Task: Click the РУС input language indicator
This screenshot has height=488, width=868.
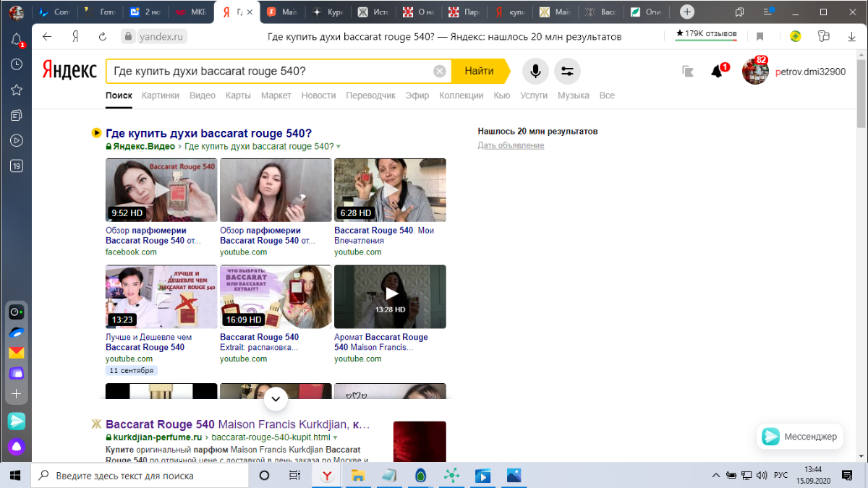Action: coord(781,476)
